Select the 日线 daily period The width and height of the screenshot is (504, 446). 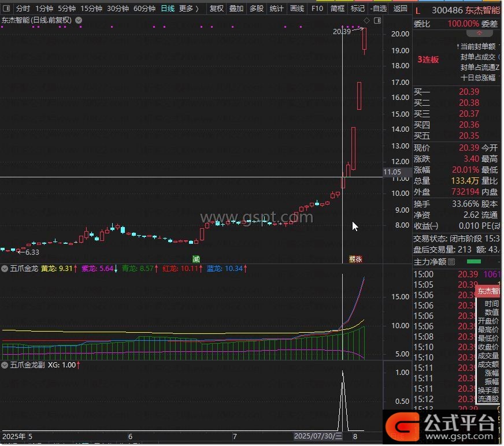coord(168,8)
